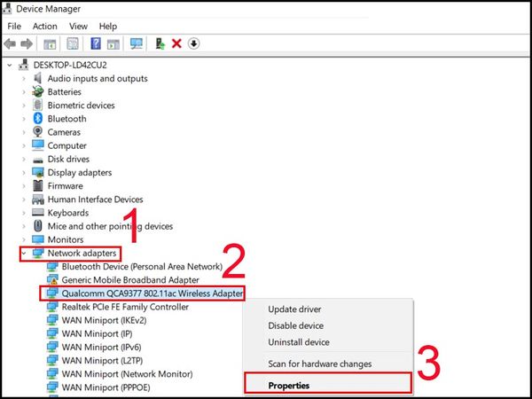Click the Forward arrow in toolbar
Image resolution: width=532 pixels, height=399 pixels.
27,43
